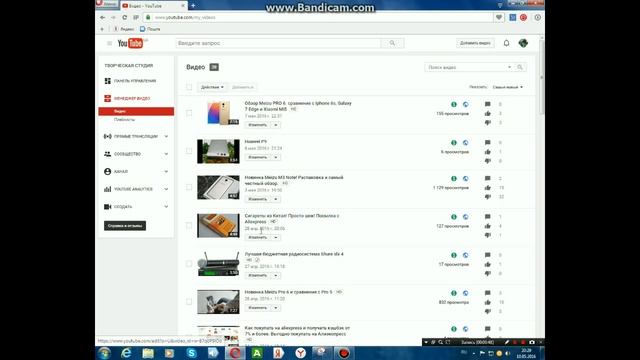640x360 pixels.
Task: Open Панель управления dashboard icon
Action: 107,81
